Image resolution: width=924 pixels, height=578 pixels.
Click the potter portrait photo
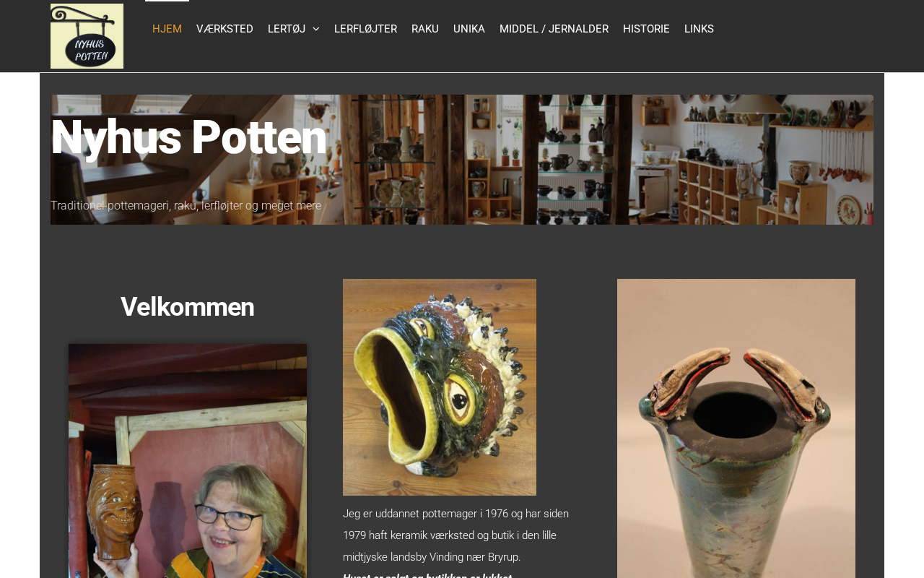point(188,461)
